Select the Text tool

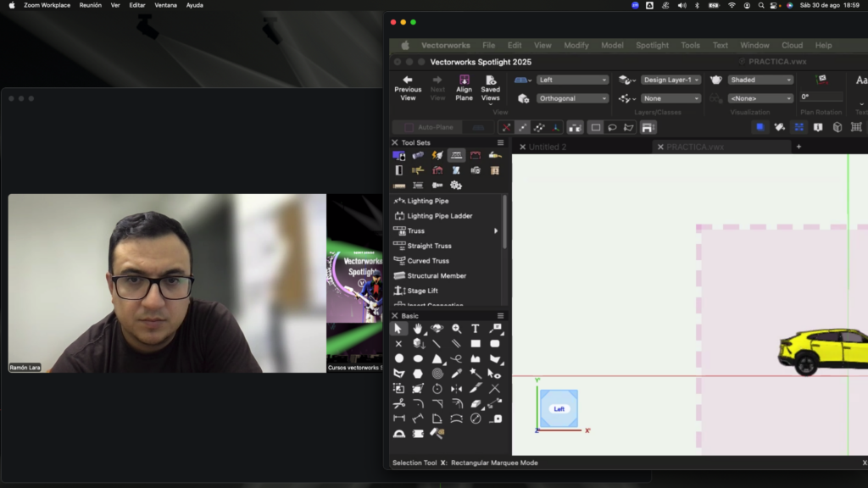[476, 329]
